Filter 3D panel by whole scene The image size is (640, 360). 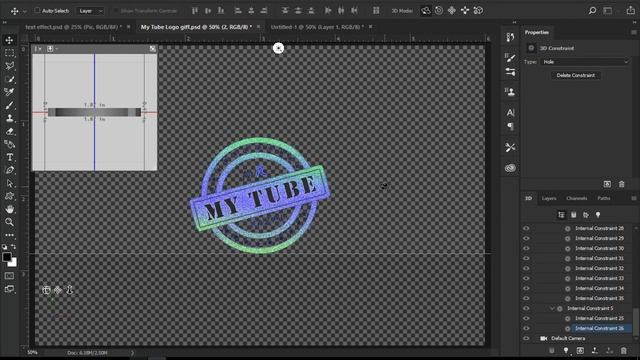point(561,215)
